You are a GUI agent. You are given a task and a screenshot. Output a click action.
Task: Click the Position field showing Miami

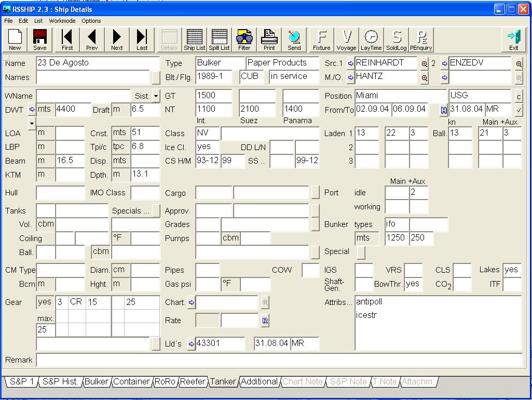point(401,96)
